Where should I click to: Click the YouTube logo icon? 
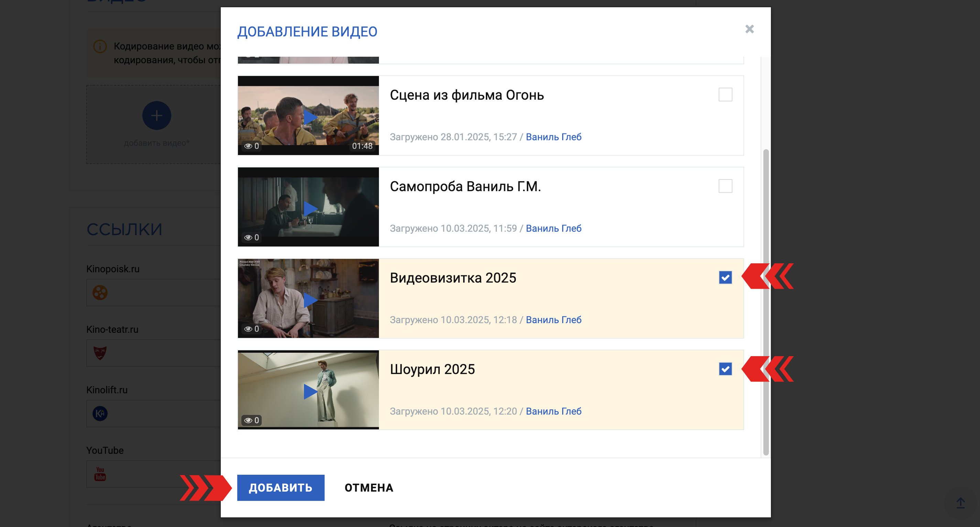click(100, 474)
